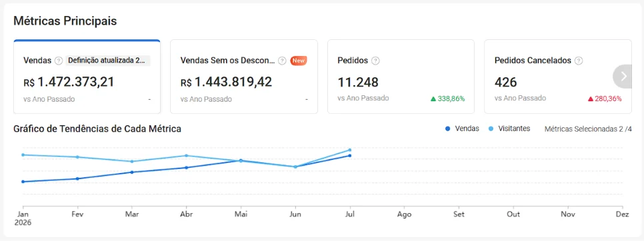Click red up arrow beside 280,36%

pos(591,99)
